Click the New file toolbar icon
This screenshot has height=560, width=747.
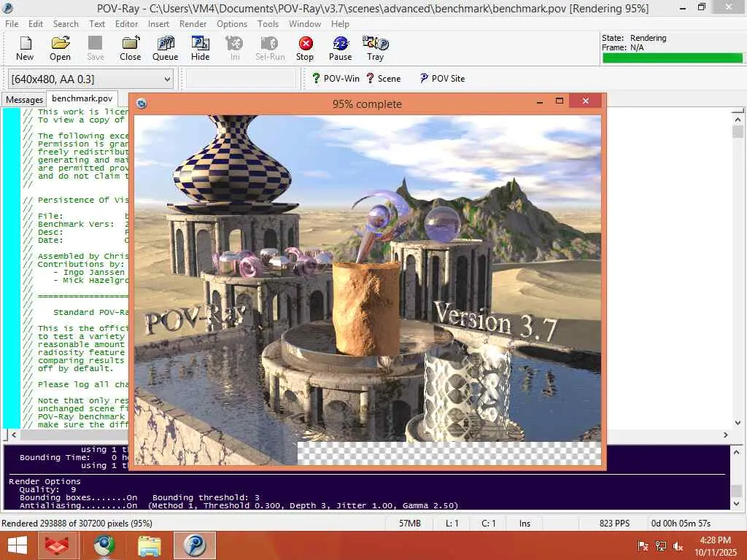click(25, 49)
